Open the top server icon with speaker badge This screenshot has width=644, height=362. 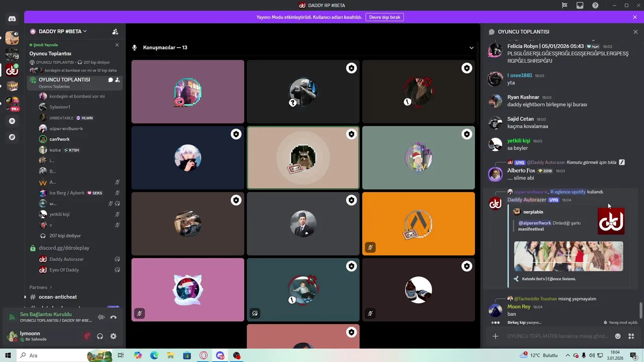[x=12, y=38]
